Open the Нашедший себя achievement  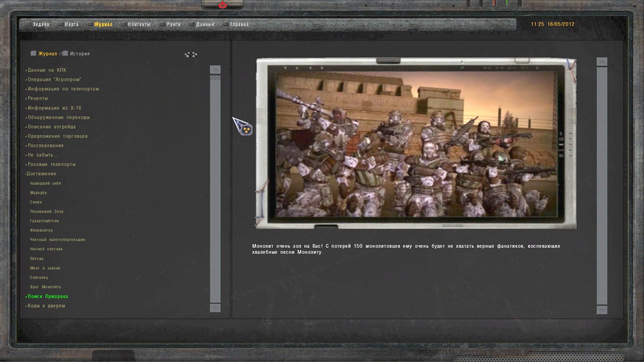[x=46, y=183]
